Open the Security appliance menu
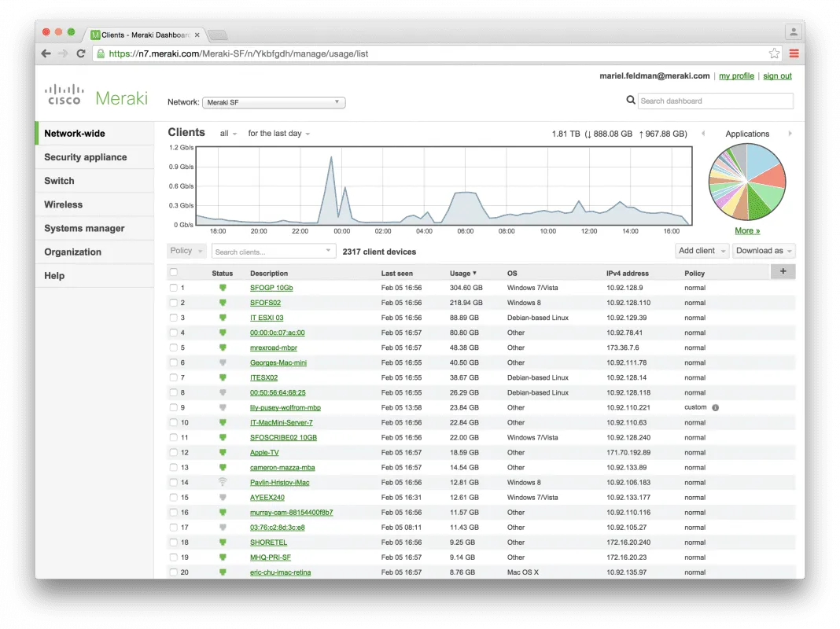The width and height of the screenshot is (840, 629). pyautogui.click(x=85, y=157)
